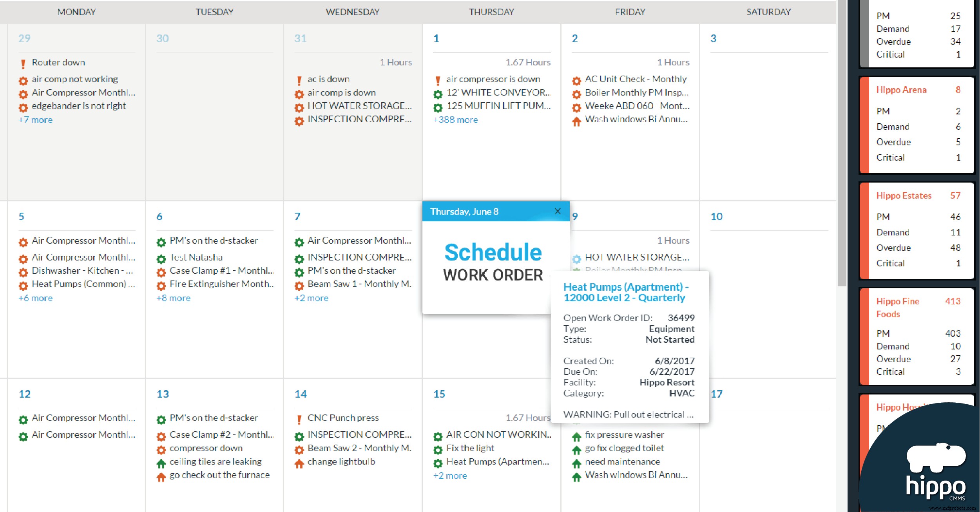Click orange house icon beside change lightbulb

[x=299, y=463]
